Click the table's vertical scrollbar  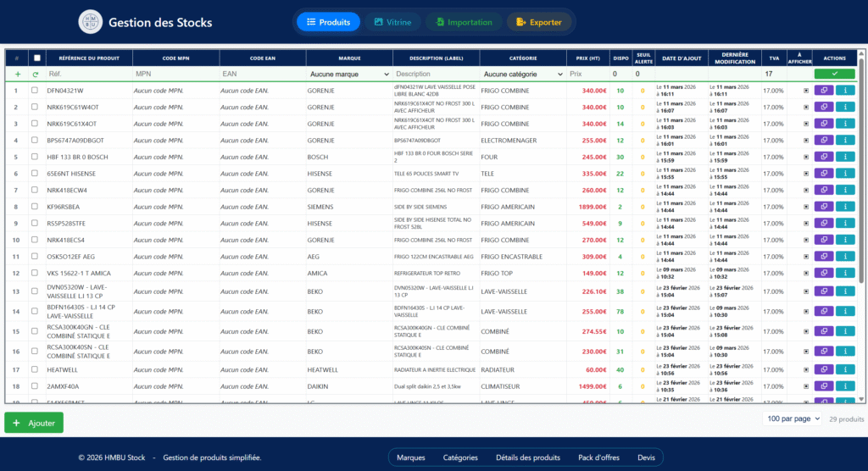point(861,229)
